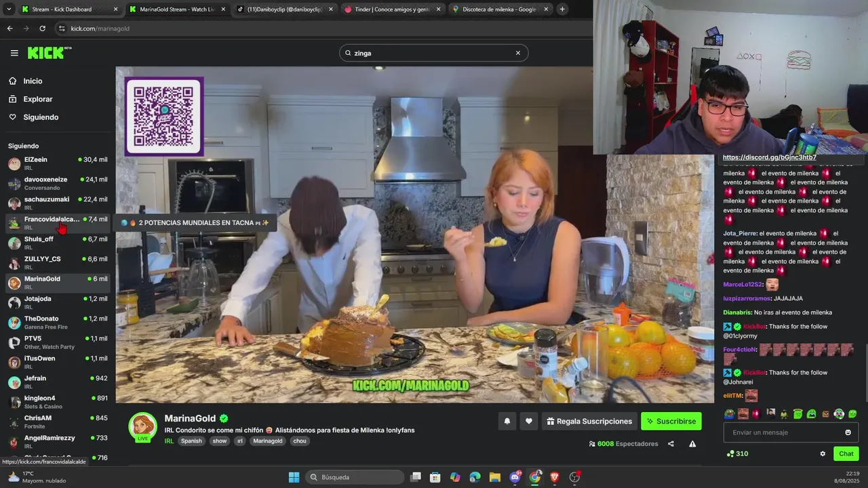Click Dianabris username in chat
The width and height of the screenshot is (868, 488).
[737, 312]
